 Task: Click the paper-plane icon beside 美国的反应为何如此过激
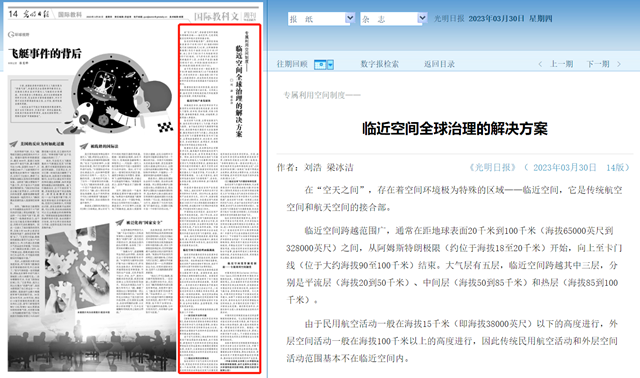pyautogui.click(x=14, y=144)
